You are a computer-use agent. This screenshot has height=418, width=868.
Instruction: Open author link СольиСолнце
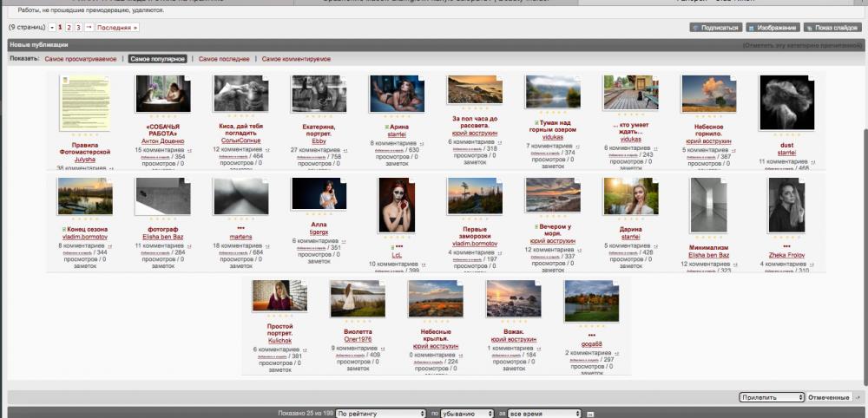(240, 140)
